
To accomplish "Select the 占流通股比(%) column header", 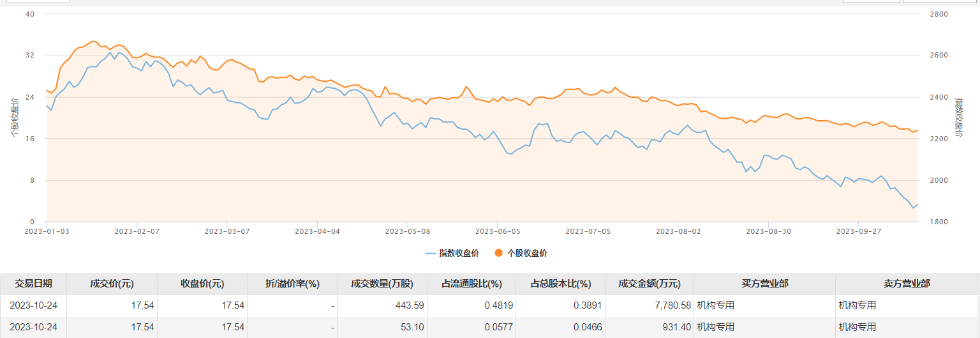I will pos(472,284).
